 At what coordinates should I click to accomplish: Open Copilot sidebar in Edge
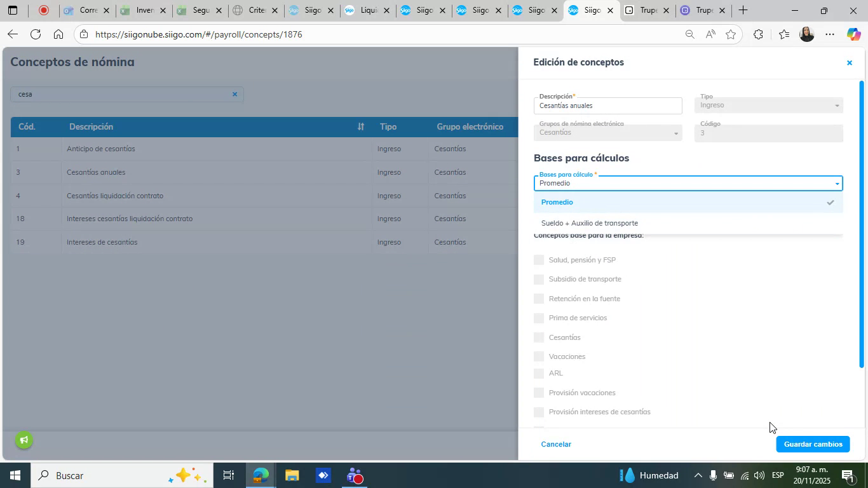853,34
